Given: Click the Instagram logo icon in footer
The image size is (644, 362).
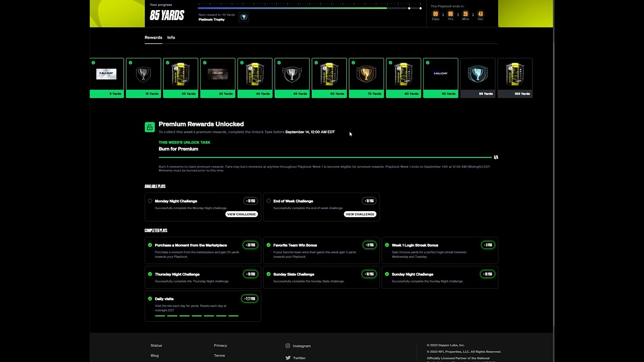Looking at the screenshot, I should (288, 346).
